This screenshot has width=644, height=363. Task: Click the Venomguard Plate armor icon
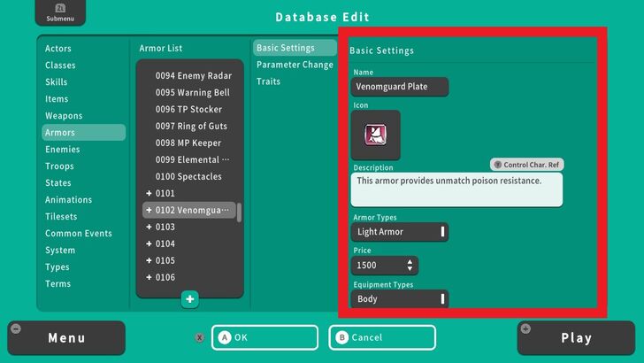tap(376, 135)
